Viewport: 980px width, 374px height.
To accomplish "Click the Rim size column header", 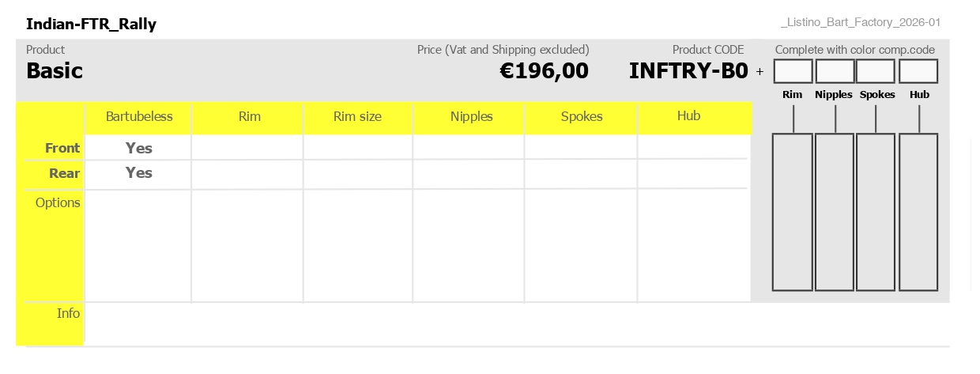I will 357,117.
